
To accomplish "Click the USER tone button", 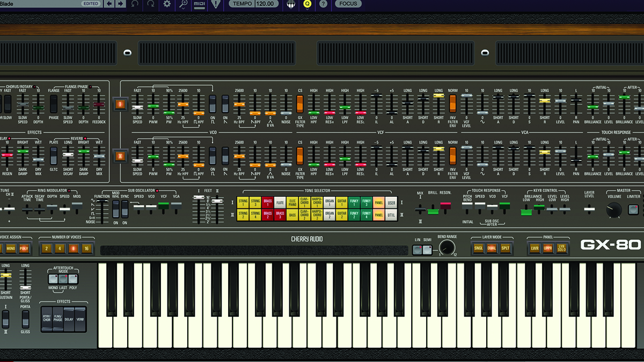I will coord(392,203).
